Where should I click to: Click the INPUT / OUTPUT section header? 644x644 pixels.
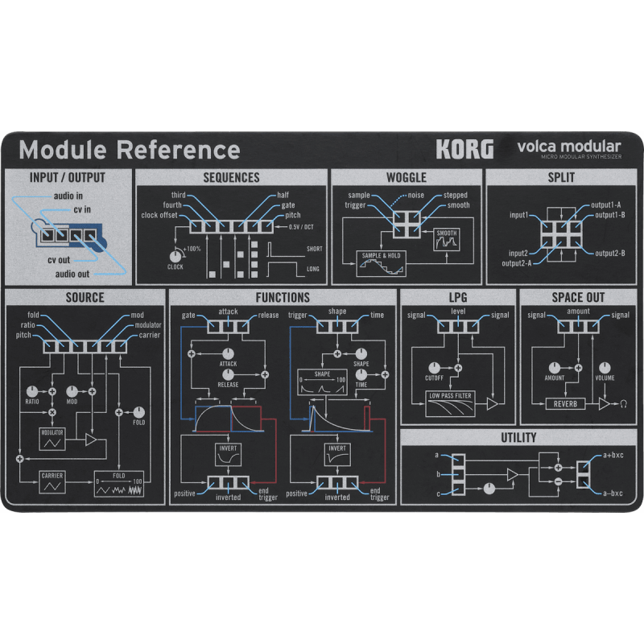pos(68,177)
